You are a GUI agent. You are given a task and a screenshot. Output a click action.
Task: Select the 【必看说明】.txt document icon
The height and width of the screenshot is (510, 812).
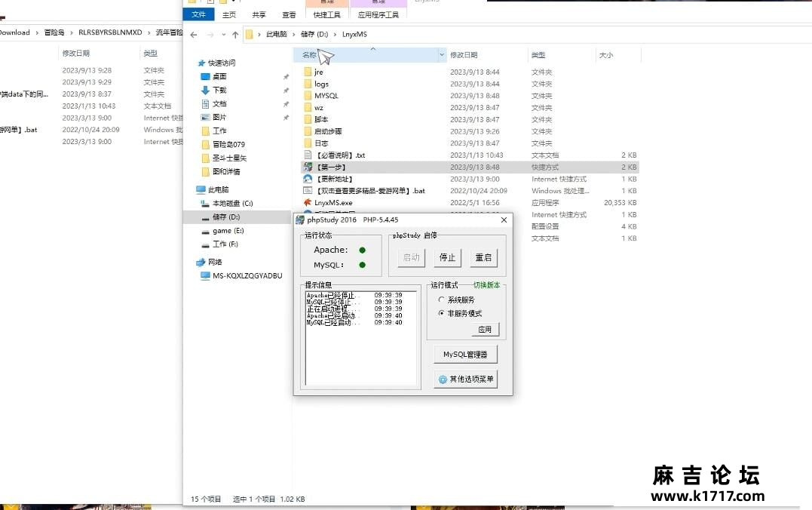tap(308, 155)
